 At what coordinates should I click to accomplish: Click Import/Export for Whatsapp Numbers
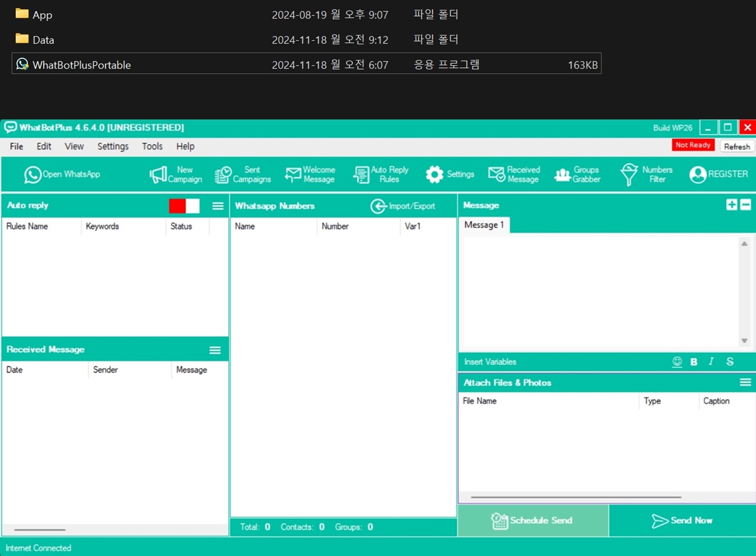tap(403, 206)
